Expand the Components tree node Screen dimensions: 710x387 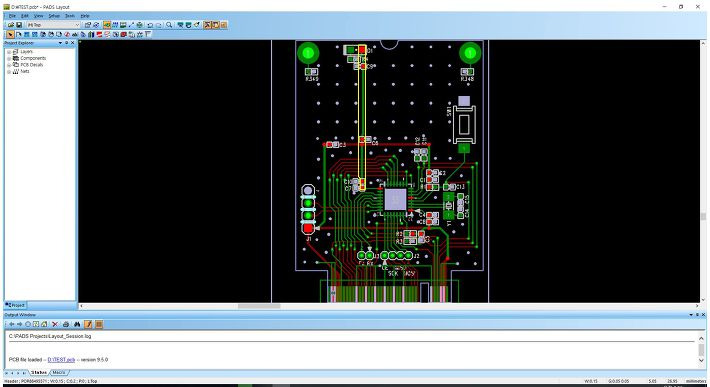pos(9,58)
